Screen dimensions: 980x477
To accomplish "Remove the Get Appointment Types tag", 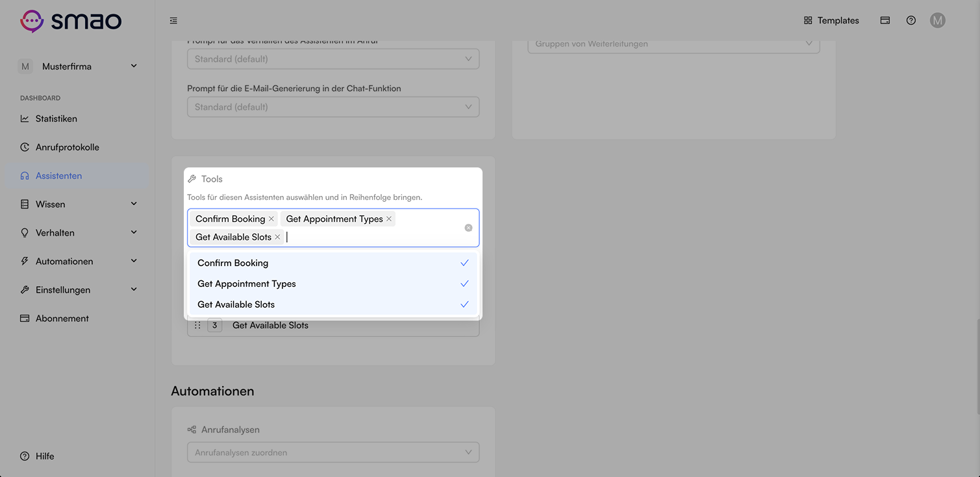I will point(389,219).
